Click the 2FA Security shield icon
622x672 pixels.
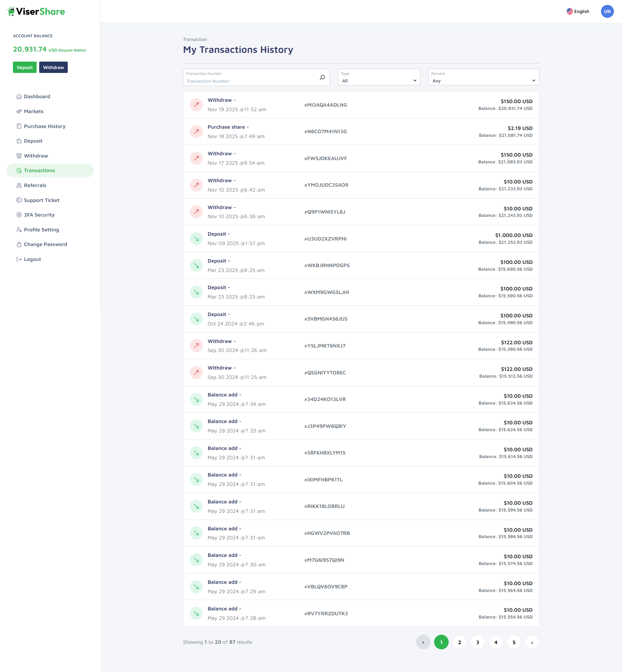click(19, 215)
